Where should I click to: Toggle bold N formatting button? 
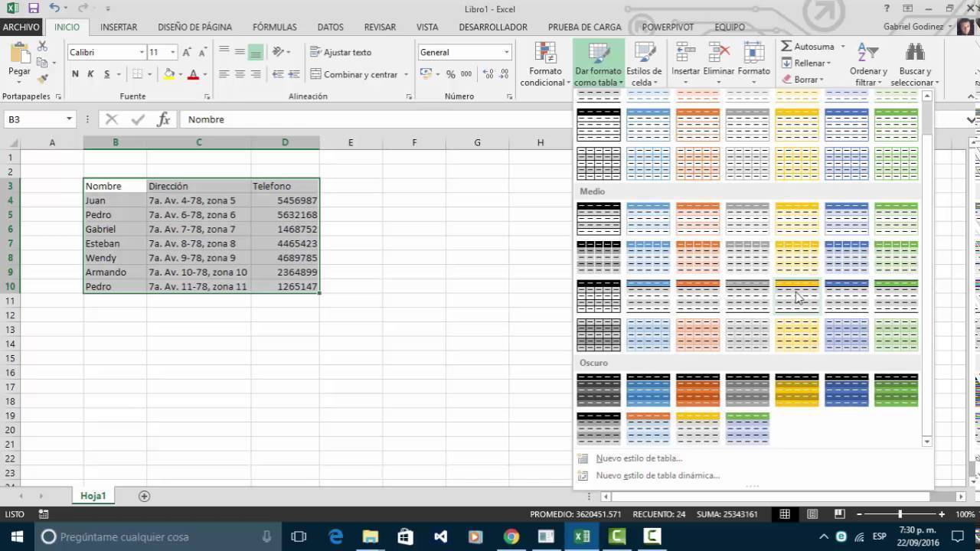pyautogui.click(x=75, y=74)
